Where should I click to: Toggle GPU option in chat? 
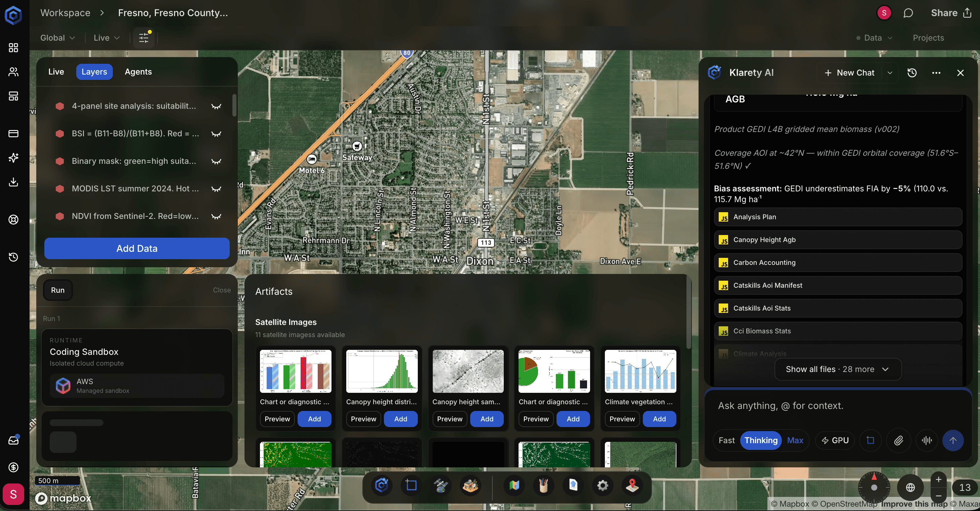tap(835, 440)
